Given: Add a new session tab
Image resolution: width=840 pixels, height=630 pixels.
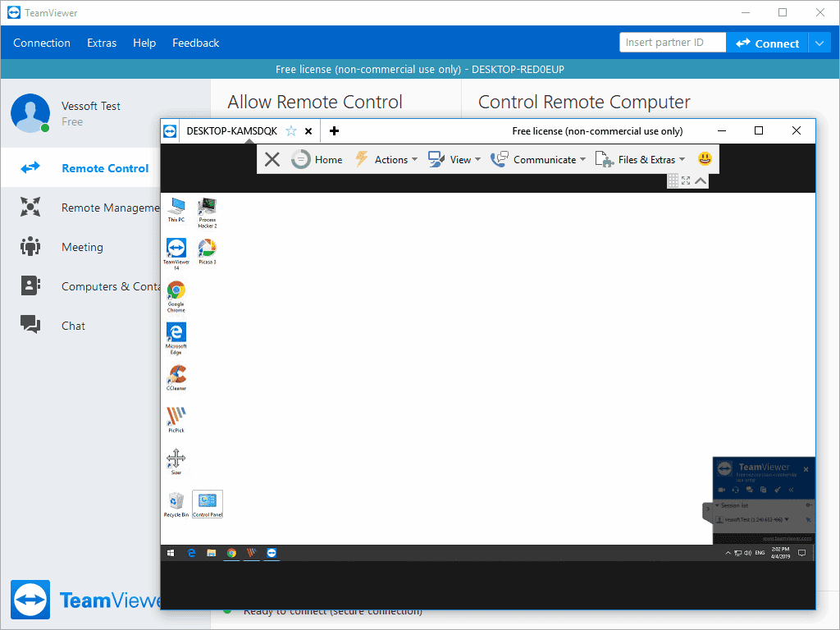Looking at the screenshot, I should click(335, 130).
